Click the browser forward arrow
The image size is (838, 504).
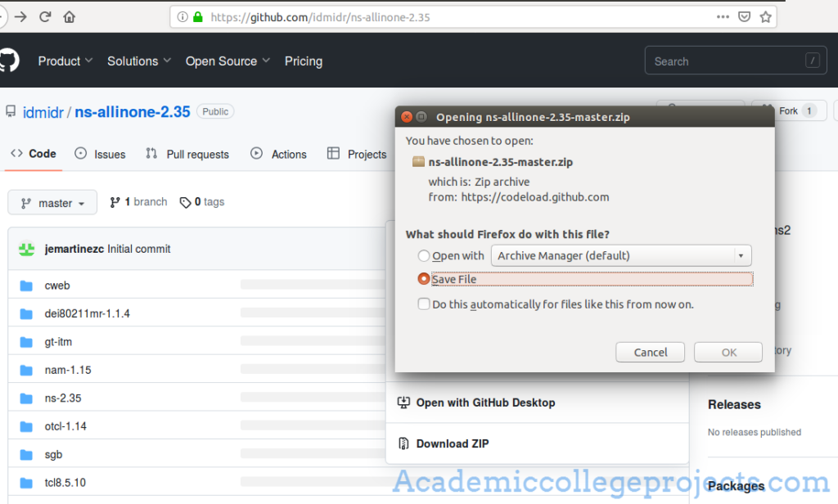20,17
